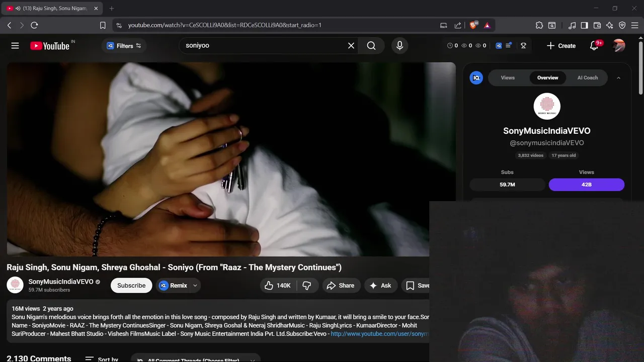This screenshot has height=362, width=644.
Task: Click the 17 years old badge
Action: coord(563,155)
